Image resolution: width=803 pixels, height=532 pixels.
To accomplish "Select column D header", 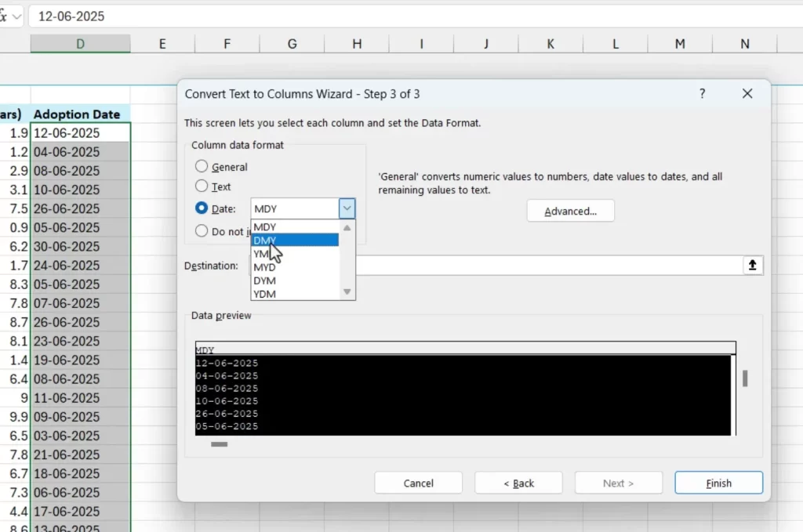I will pos(81,44).
